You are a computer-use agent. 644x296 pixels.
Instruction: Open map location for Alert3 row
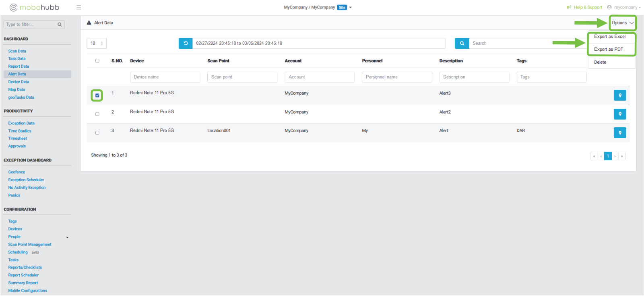click(x=619, y=95)
